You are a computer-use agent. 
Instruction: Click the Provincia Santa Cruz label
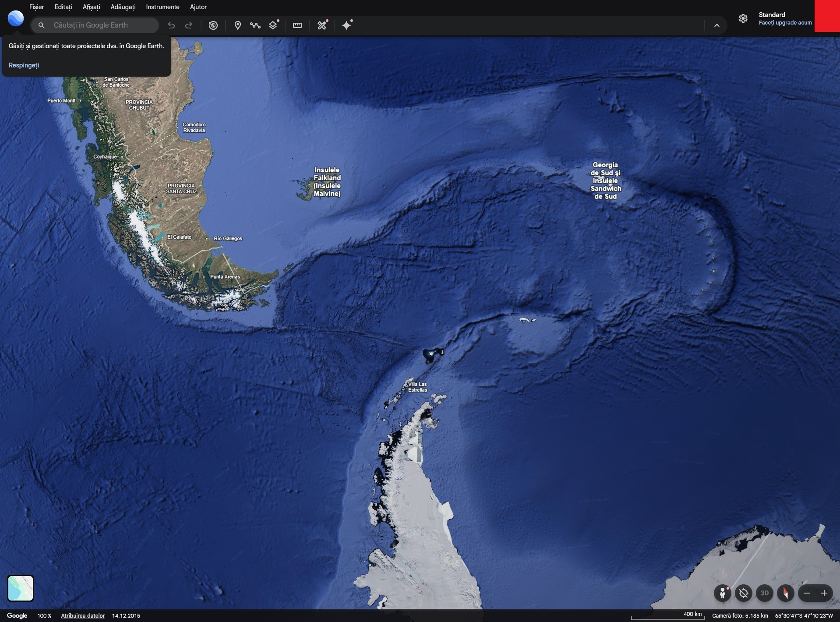point(181,188)
